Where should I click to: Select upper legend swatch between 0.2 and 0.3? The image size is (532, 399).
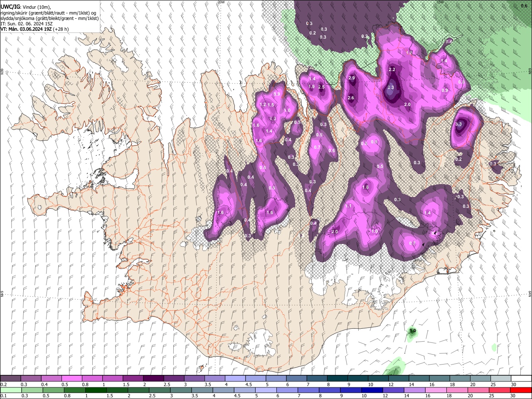click(10, 378)
